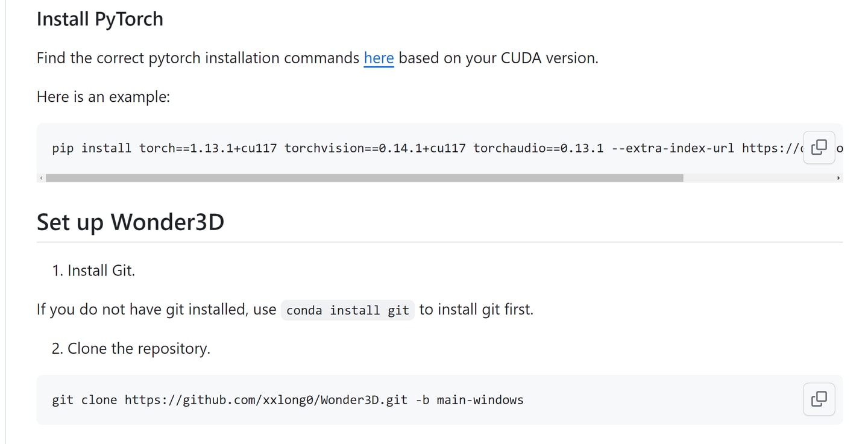Click 'torchvision==0.14.1+cu117' in the code block
Screen dimensions: 868x444
tap(375, 148)
